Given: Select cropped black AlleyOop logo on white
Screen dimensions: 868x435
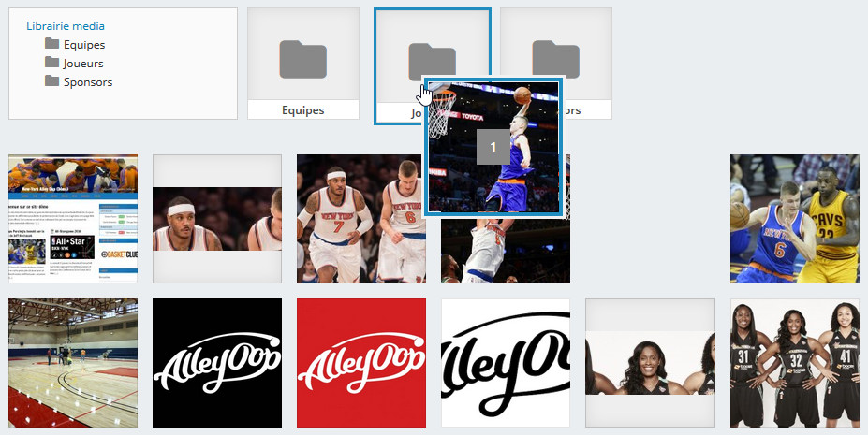Looking at the screenshot, I should pos(506,363).
